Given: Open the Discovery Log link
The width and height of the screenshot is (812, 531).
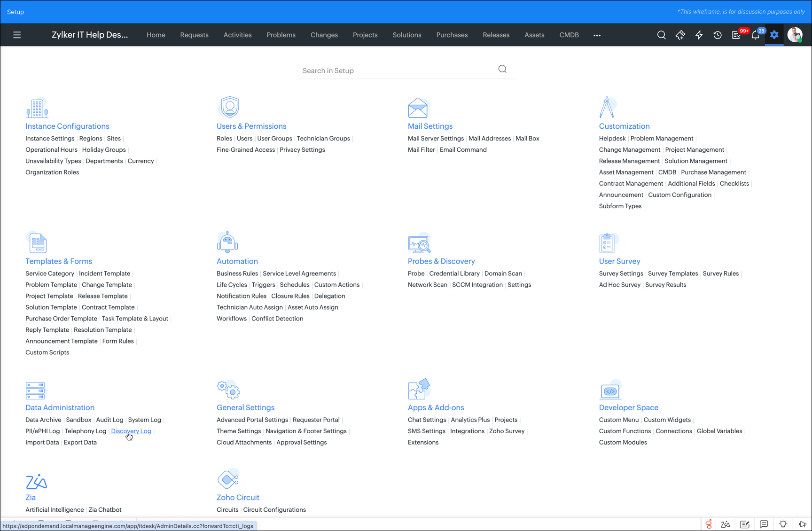Looking at the screenshot, I should pos(131,431).
